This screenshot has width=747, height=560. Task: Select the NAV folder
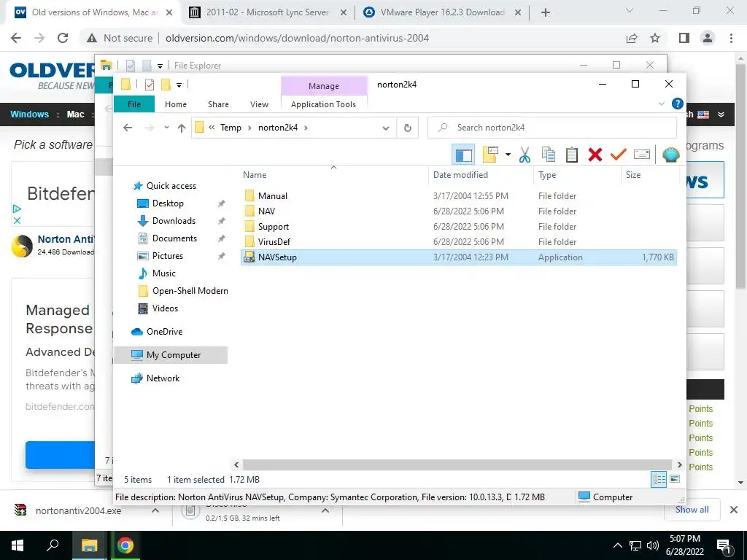click(266, 211)
